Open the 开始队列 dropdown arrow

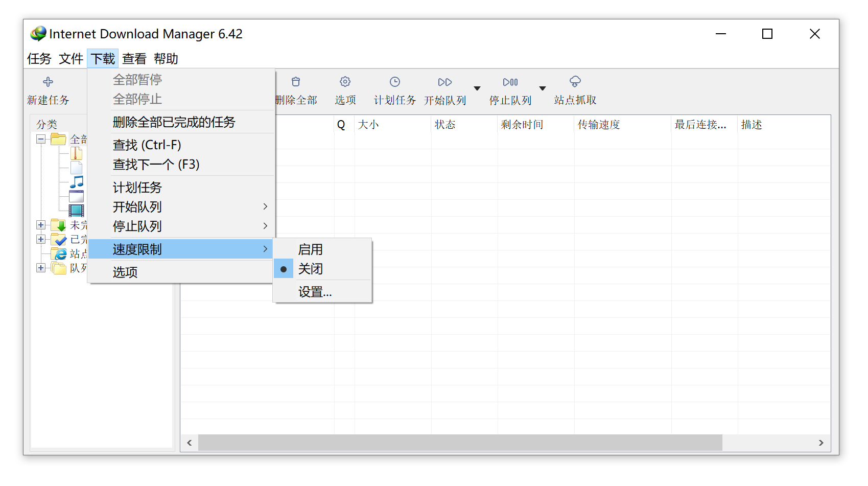477,88
